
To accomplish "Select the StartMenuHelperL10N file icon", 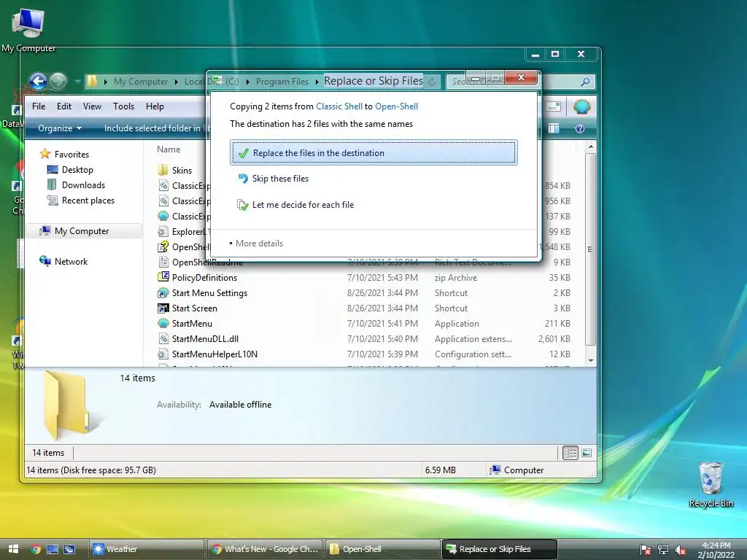I will (x=163, y=354).
